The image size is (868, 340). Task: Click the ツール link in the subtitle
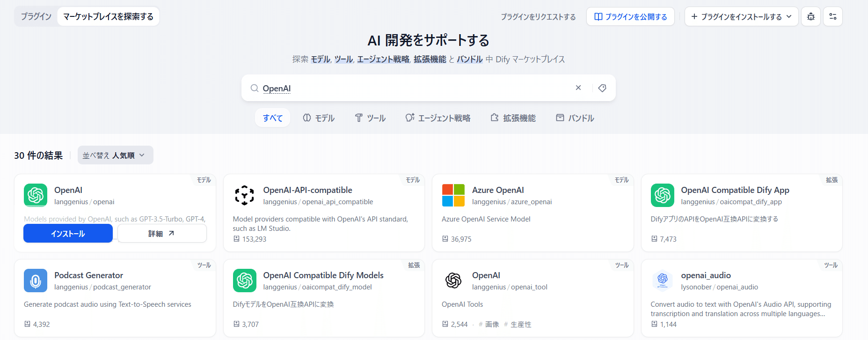(343, 59)
